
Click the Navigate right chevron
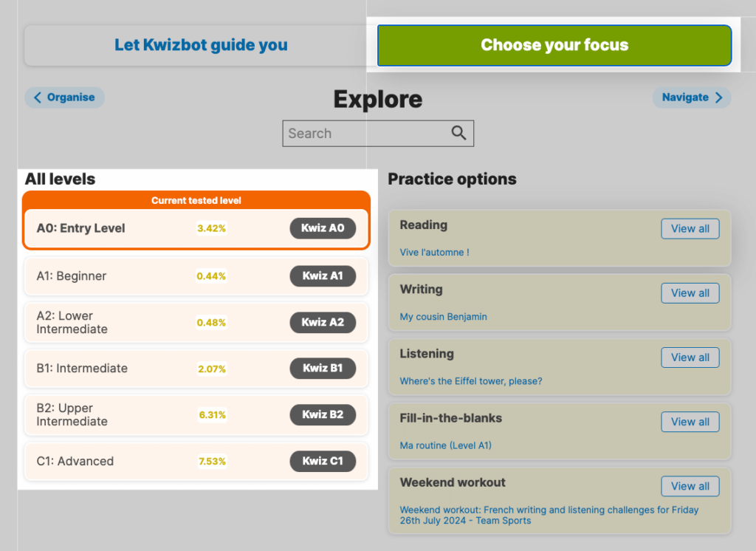718,97
